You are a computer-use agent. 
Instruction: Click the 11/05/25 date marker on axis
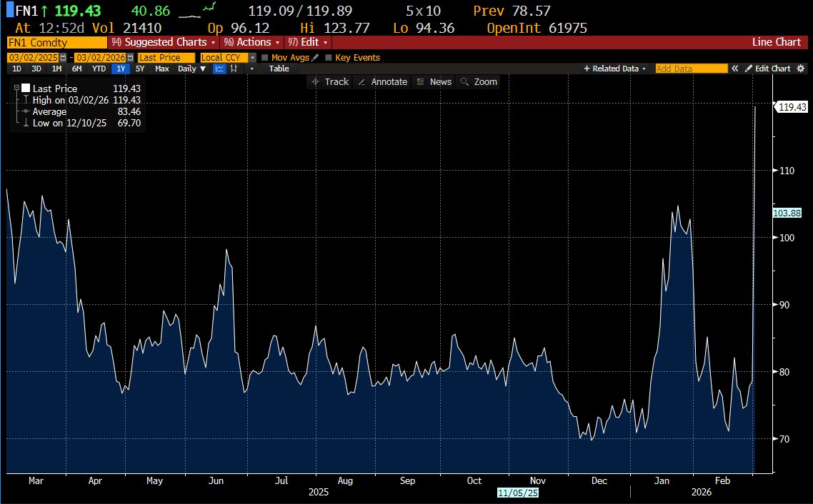pos(517,493)
